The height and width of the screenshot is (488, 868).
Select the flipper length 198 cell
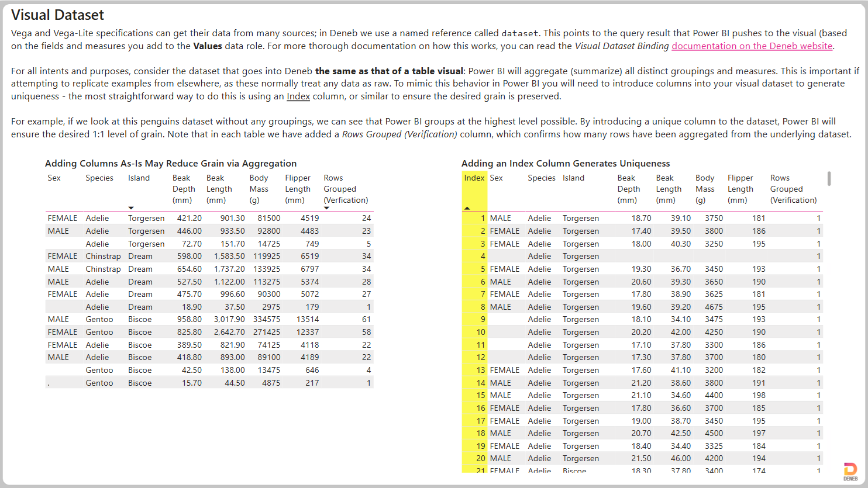(759, 396)
